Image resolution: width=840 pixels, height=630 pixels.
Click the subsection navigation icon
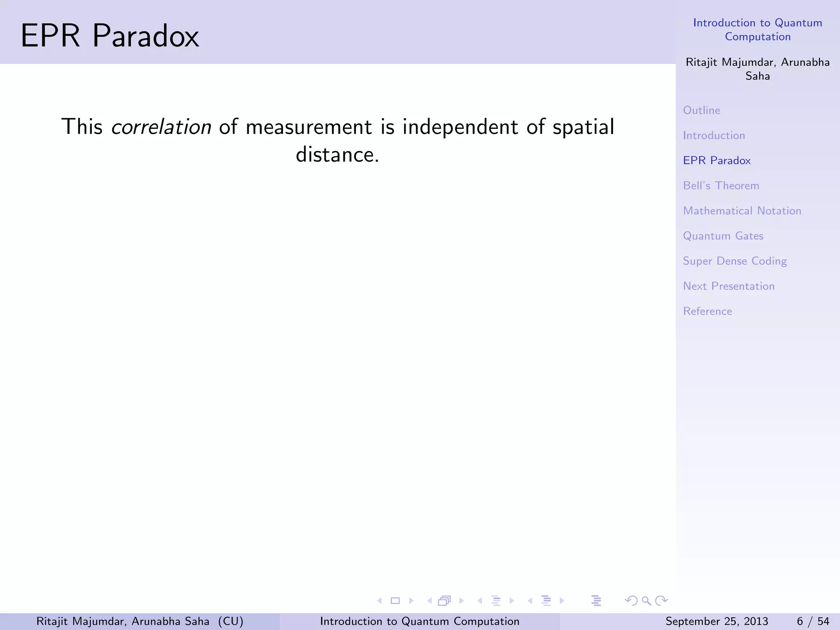pyautogui.click(x=496, y=600)
